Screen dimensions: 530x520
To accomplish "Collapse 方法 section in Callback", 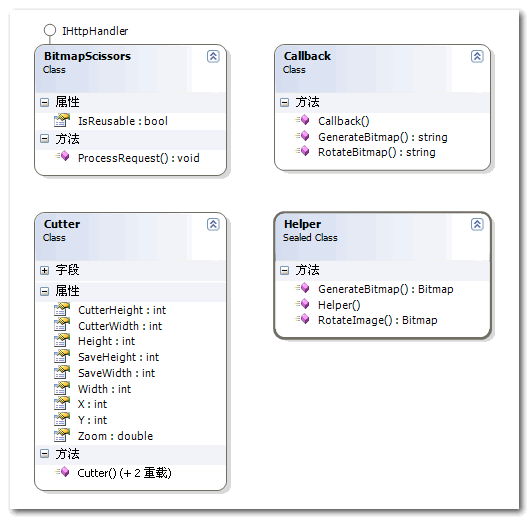I will (285, 102).
